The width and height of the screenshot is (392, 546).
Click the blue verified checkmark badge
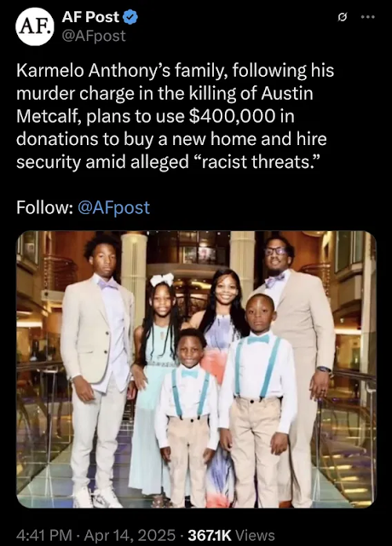pos(130,17)
